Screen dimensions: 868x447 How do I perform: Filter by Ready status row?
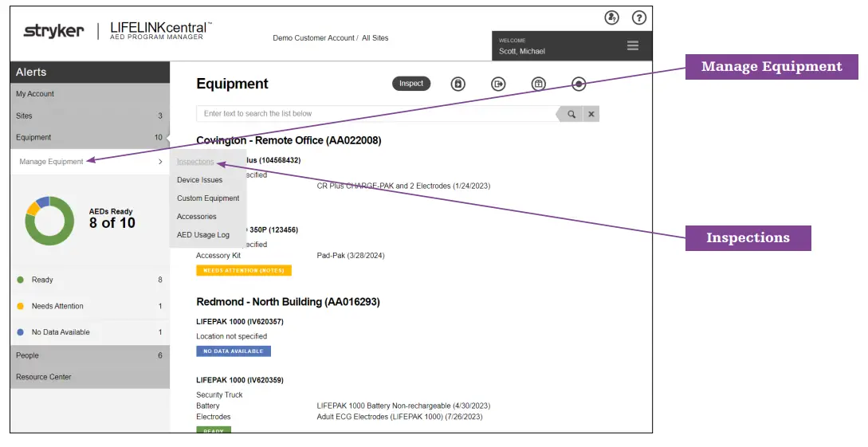tap(90, 280)
